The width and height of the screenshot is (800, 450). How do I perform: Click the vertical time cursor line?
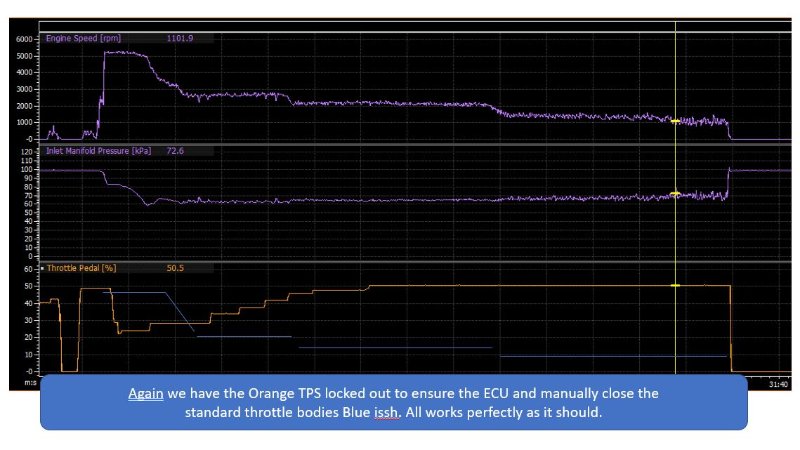pyautogui.click(x=676, y=230)
